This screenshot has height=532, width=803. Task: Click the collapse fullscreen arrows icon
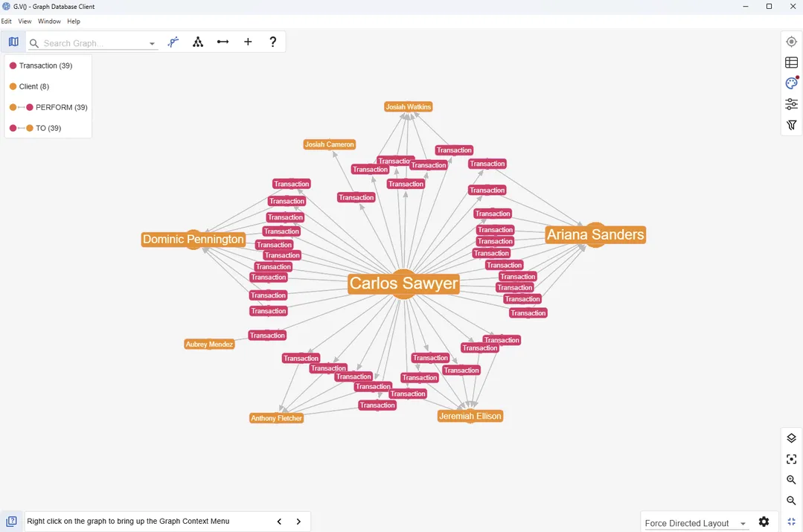pyautogui.click(x=791, y=522)
